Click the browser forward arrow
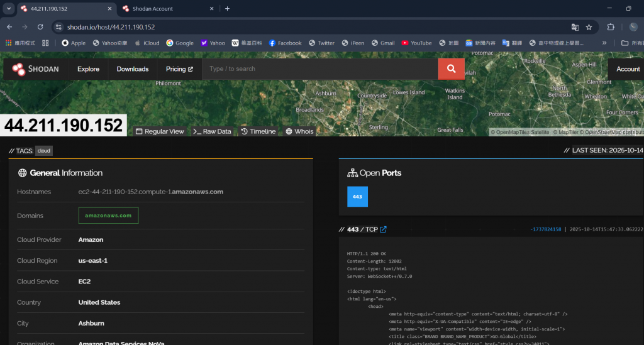 tap(25, 27)
